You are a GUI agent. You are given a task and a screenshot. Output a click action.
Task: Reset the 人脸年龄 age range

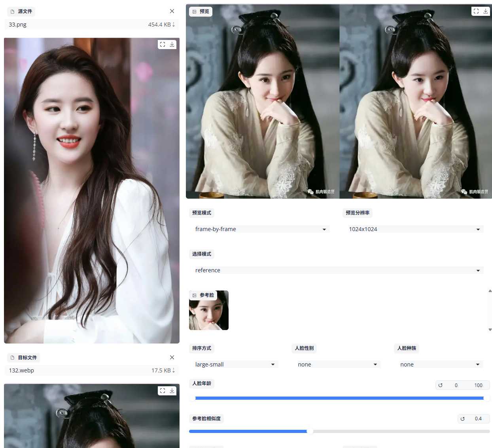441,385
